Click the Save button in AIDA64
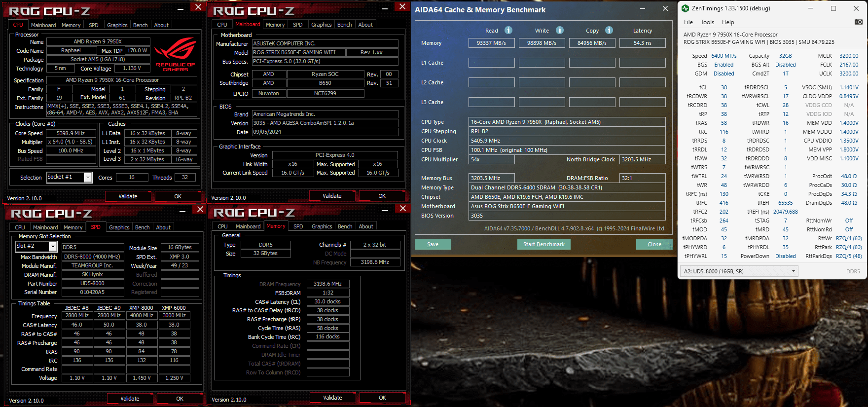This screenshot has height=407, width=868. point(433,244)
